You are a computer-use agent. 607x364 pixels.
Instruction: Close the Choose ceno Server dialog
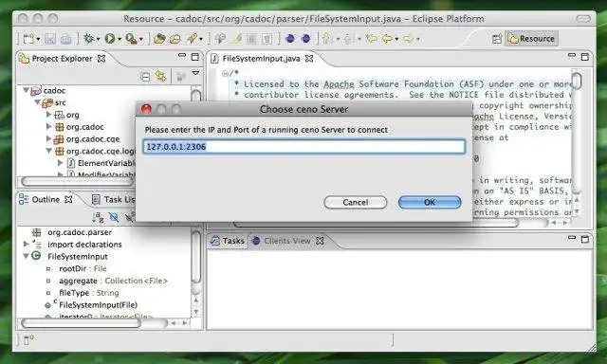(x=146, y=109)
